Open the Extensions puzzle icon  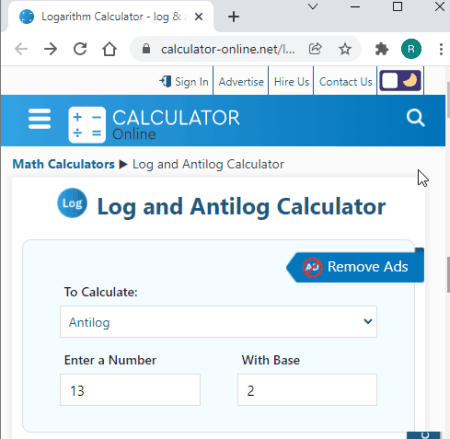click(x=382, y=49)
